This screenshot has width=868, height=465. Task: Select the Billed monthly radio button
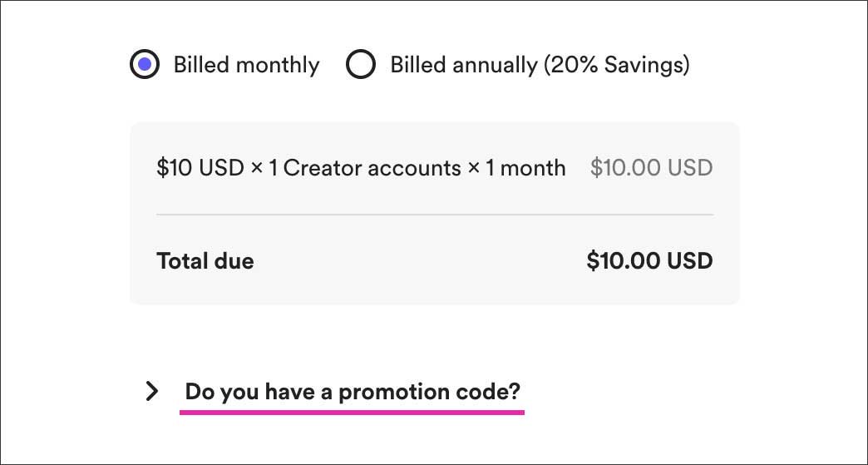(x=145, y=64)
